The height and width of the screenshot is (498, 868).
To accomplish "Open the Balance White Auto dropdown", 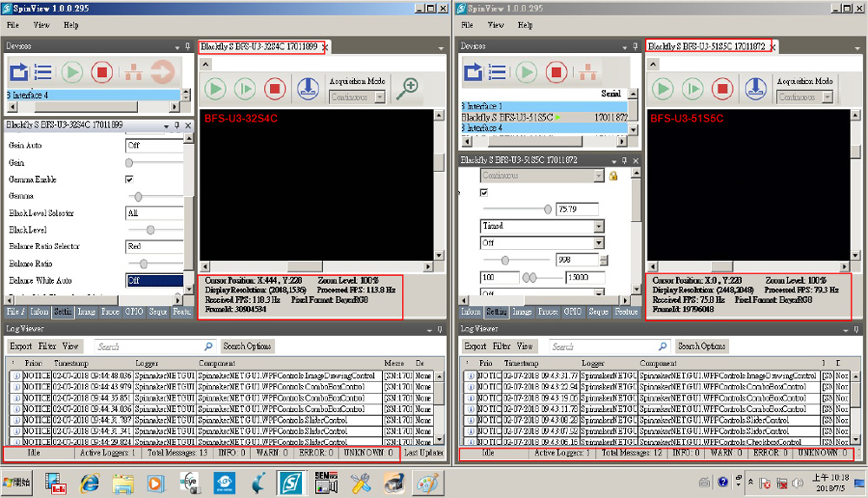I will tap(155, 280).
